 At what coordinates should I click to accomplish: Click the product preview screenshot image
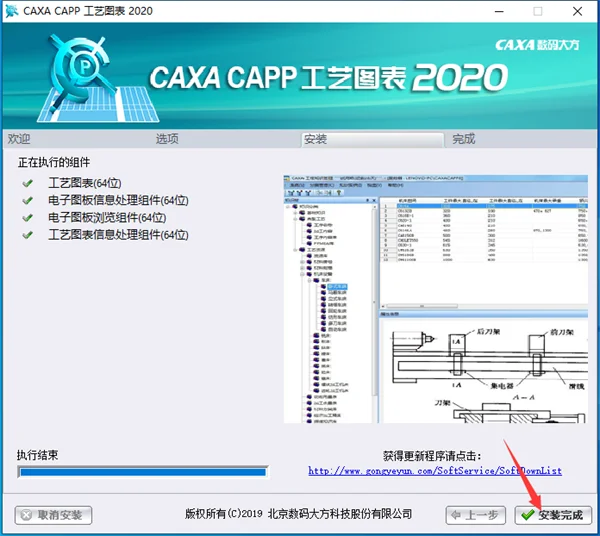coord(435,299)
